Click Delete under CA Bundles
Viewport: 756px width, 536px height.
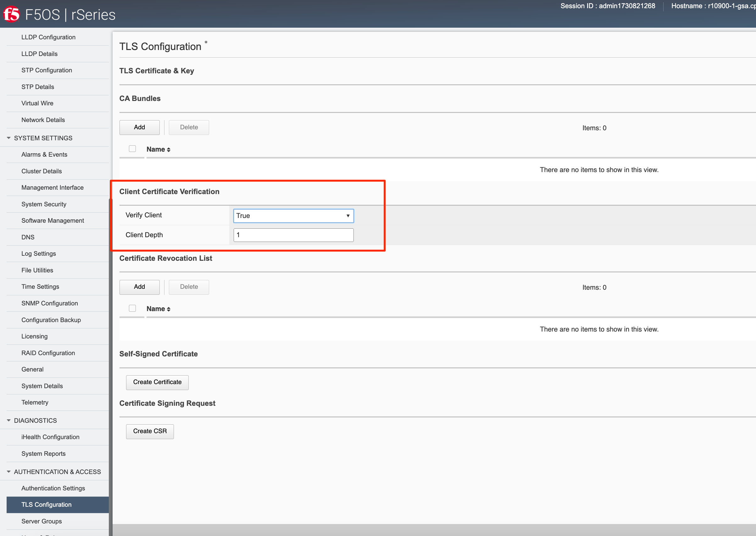click(189, 127)
